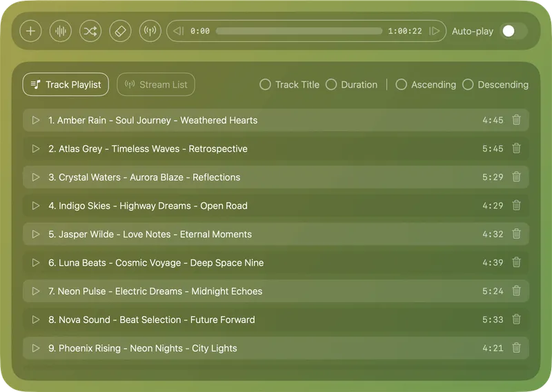Select track title '1. Amber Rain - Soul Journey - Weathered Hearts'
The height and width of the screenshot is (392, 552).
pyautogui.click(x=152, y=121)
